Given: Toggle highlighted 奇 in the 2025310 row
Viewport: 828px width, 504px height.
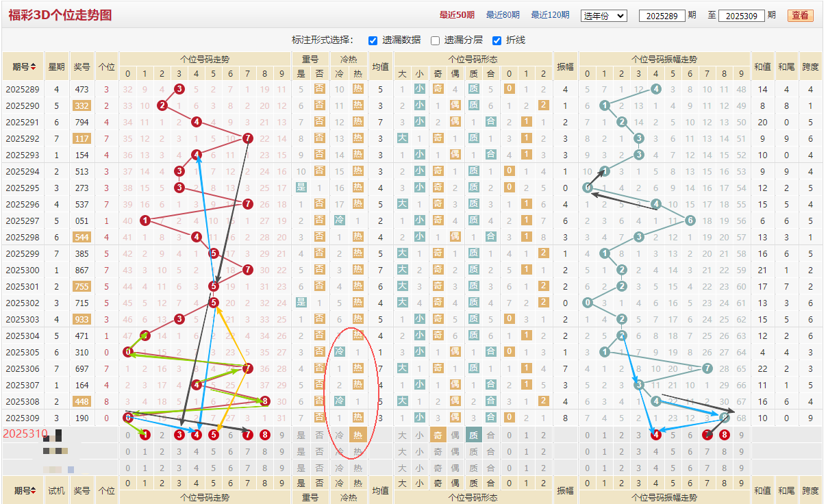Looking at the screenshot, I should pyautogui.click(x=438, y=434).
